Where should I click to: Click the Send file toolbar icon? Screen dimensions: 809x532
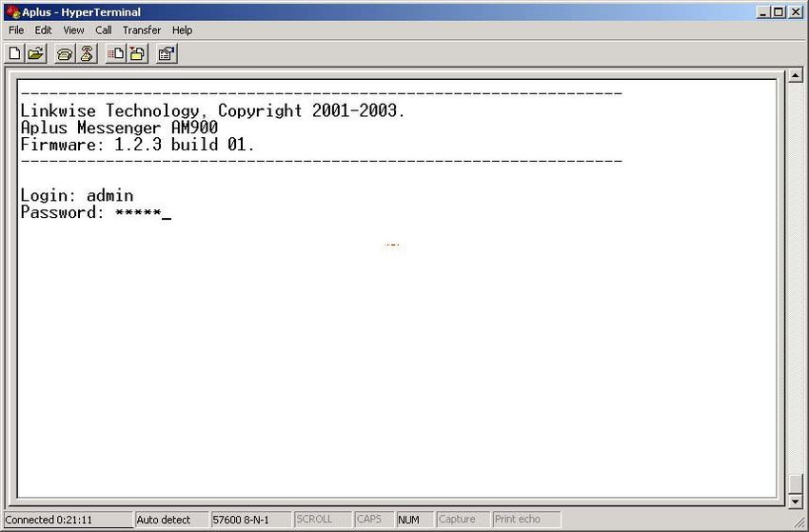116,53
